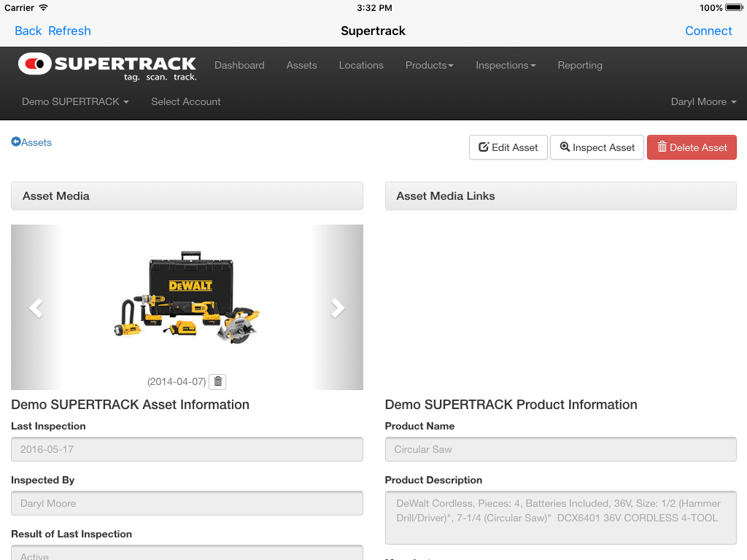
Task: Tap Connect in the top bar
Action: coord(708,31)
